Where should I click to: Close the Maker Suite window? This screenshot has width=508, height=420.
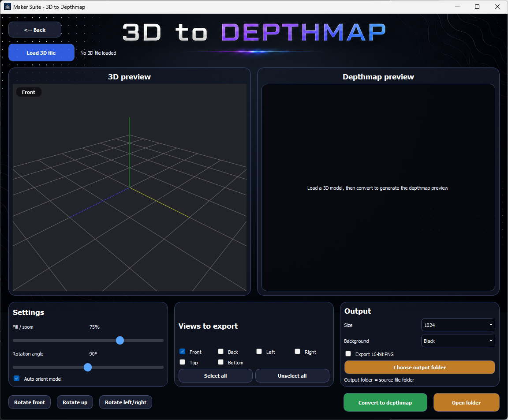pos(497,7)
